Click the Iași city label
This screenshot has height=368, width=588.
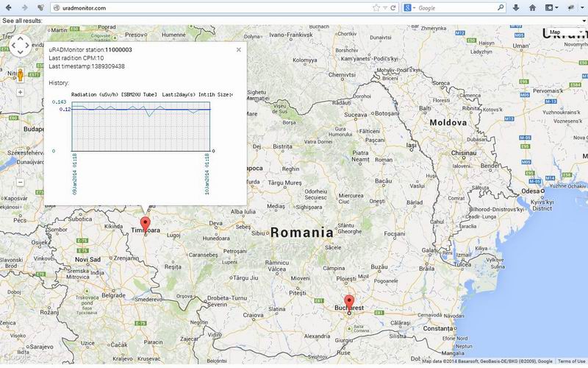[412, 145]
